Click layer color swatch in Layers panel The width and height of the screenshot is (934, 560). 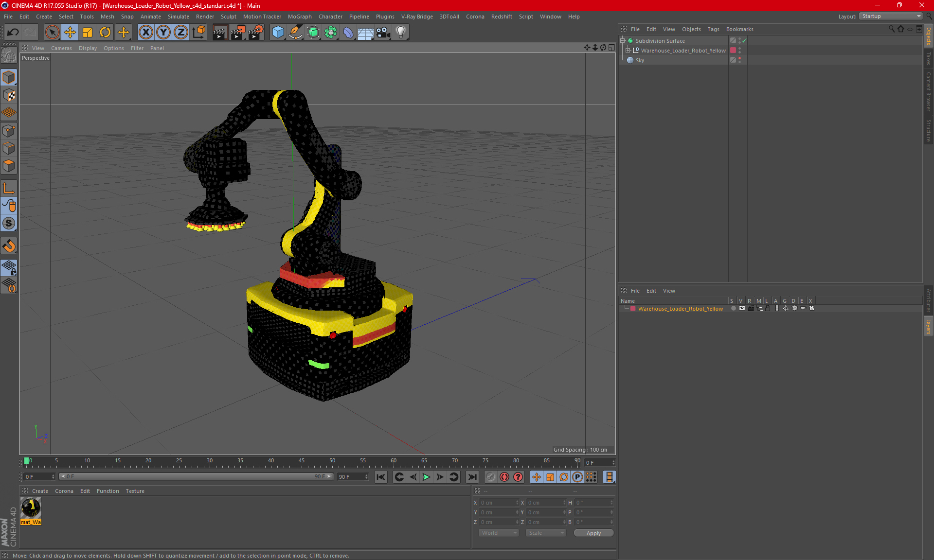click(633, 309)
